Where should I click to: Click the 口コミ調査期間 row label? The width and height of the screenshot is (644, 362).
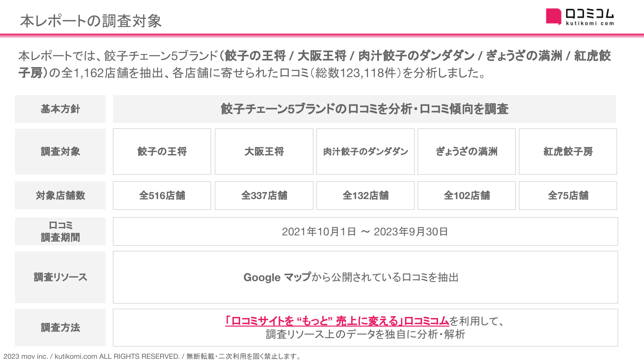pos(60,231)
